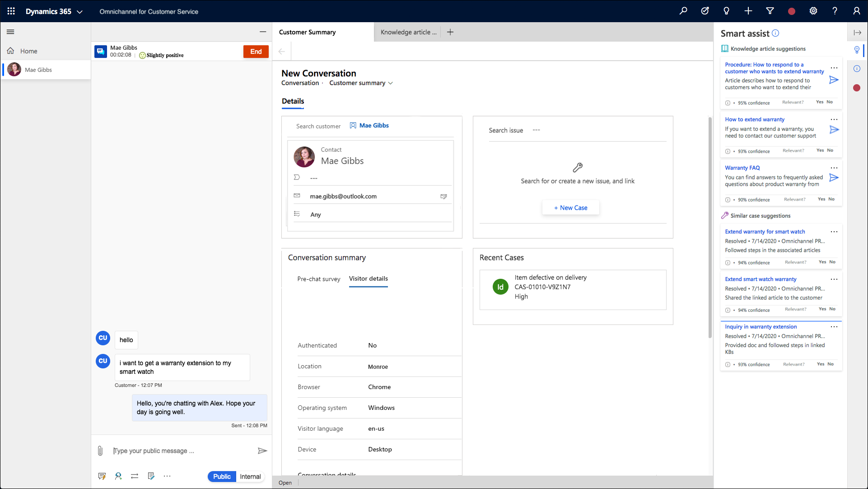Click the plus button to add new tab
Screen dimensions: 868x489
(x=451, y=32)
